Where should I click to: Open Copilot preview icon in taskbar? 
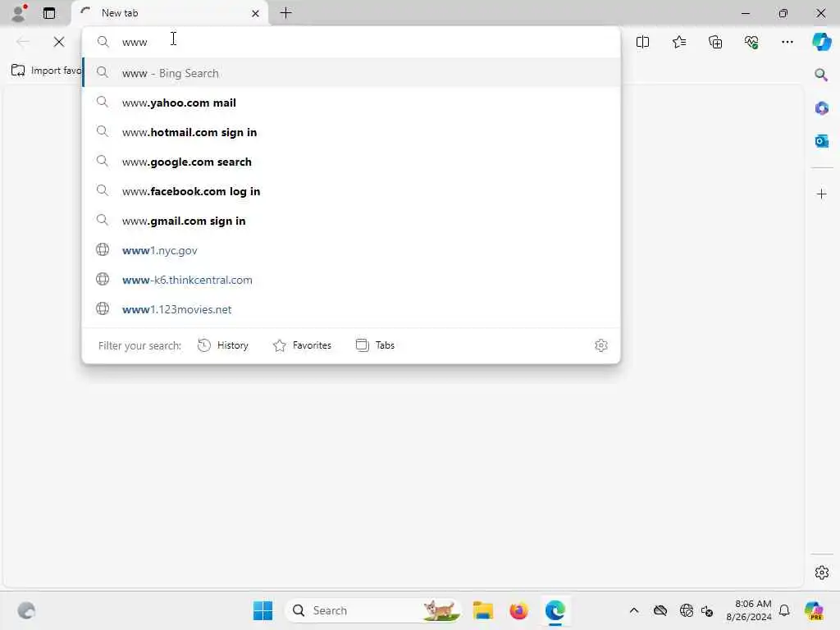coord(814,610)
